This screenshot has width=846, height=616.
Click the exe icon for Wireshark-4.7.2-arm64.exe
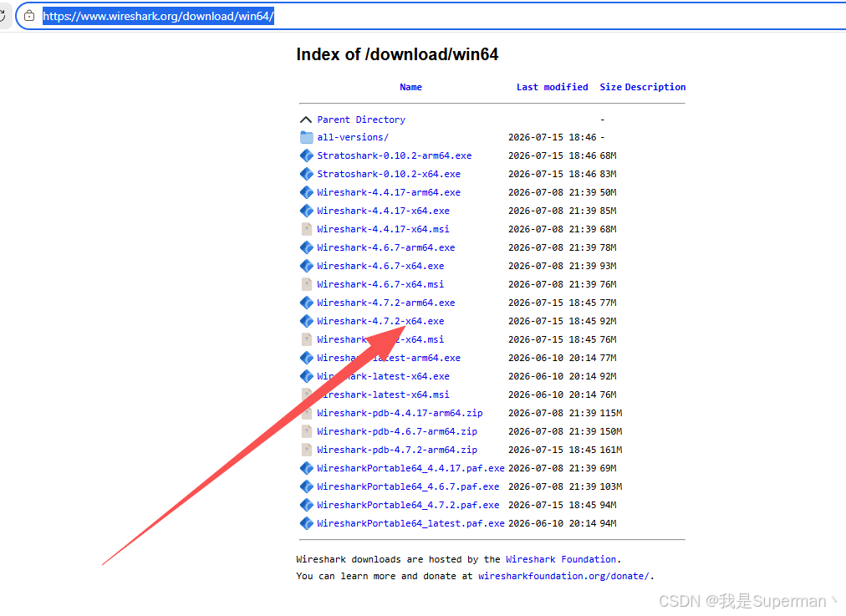[307, 303]
